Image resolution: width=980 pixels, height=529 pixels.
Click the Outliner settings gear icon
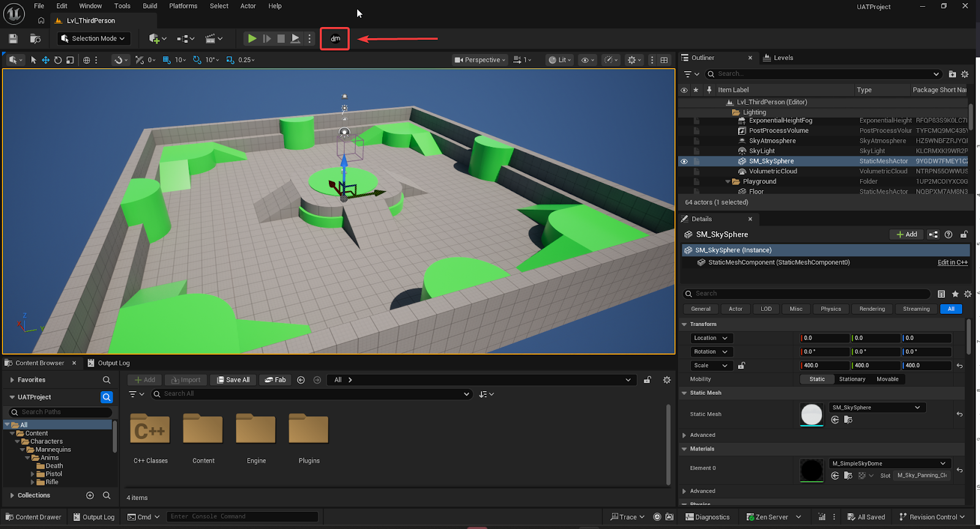[965, 74]
